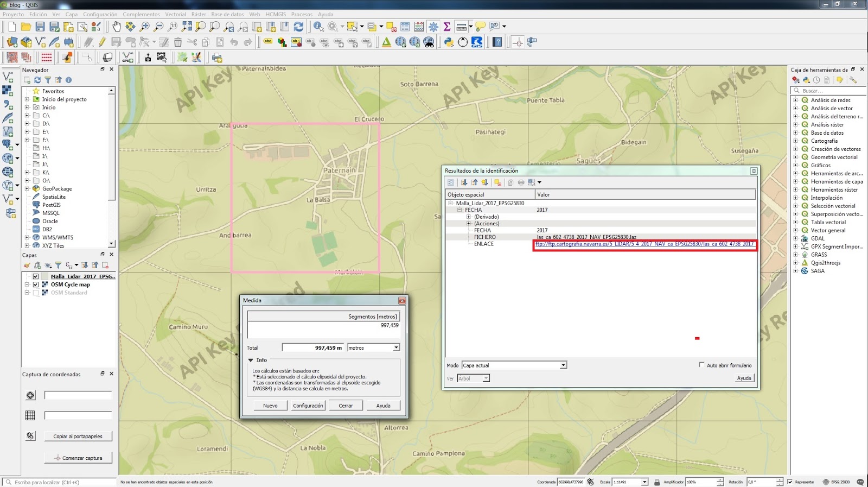The width and height of the screenshot is (868, 487).
Task: Open the Proyecto menu
Action: tap(14, 14)
